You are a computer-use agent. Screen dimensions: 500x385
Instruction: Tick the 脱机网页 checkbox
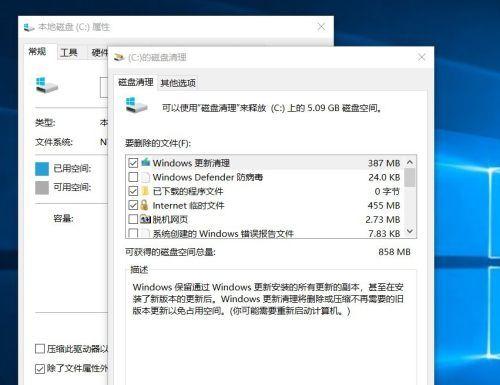coord(133,219)
